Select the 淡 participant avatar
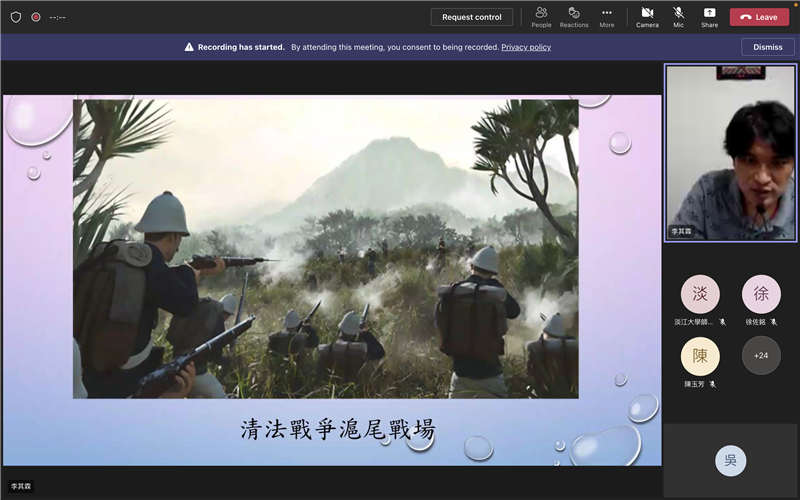This screenshot has height=500, width=800. [700, 294]
